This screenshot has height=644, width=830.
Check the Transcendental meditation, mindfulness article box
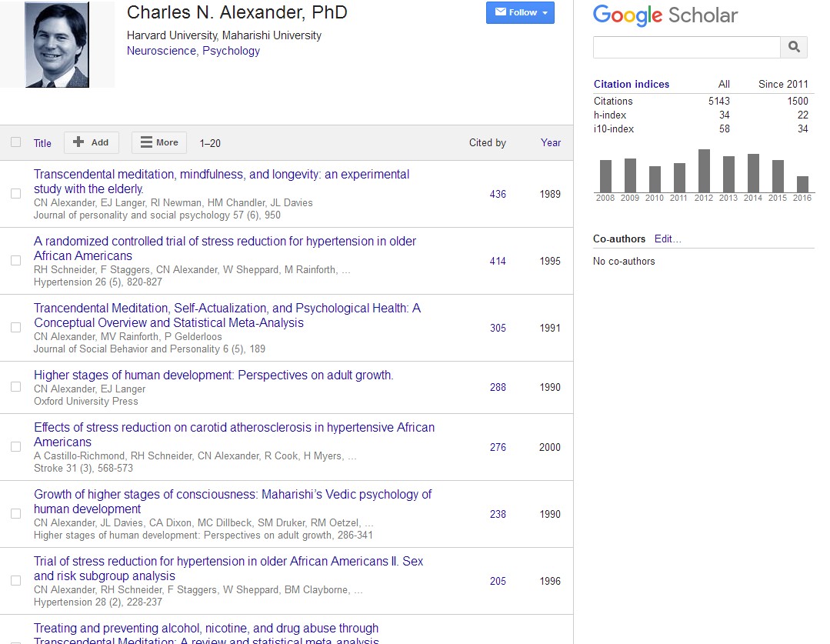click(x=16, y=194)
